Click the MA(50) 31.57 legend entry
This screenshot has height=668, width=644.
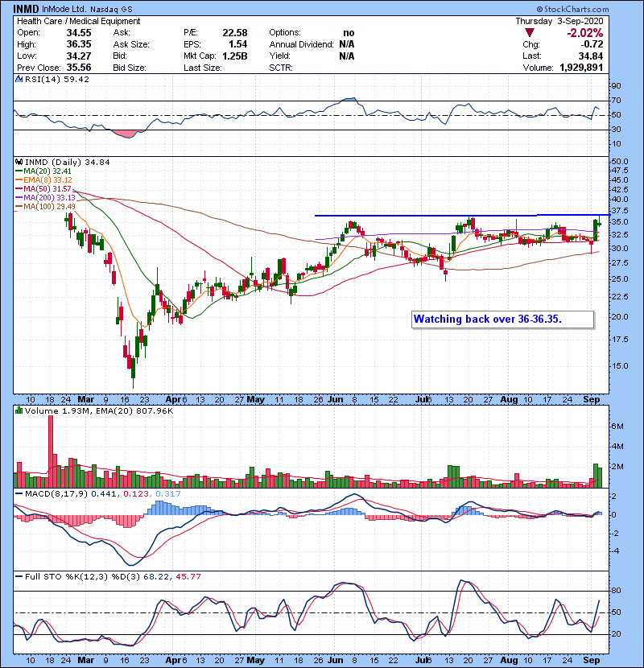coord(43,188)
